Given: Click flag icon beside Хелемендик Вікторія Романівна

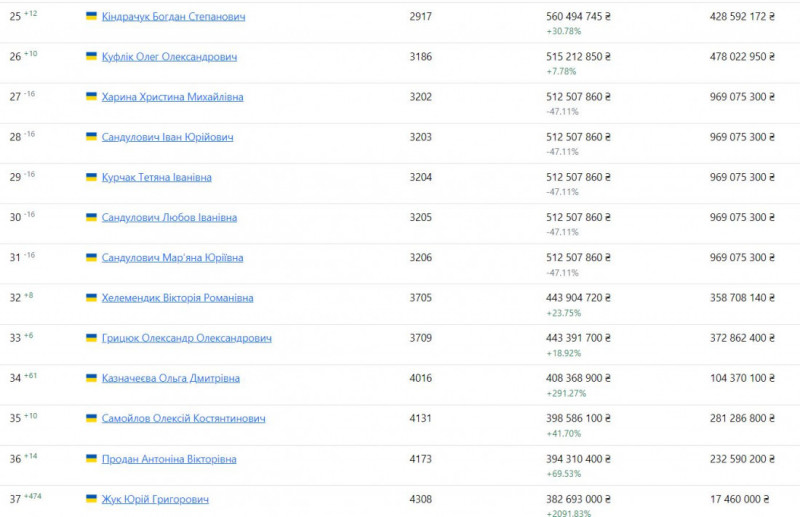Looking at the screenshot, I should [91, 298].
